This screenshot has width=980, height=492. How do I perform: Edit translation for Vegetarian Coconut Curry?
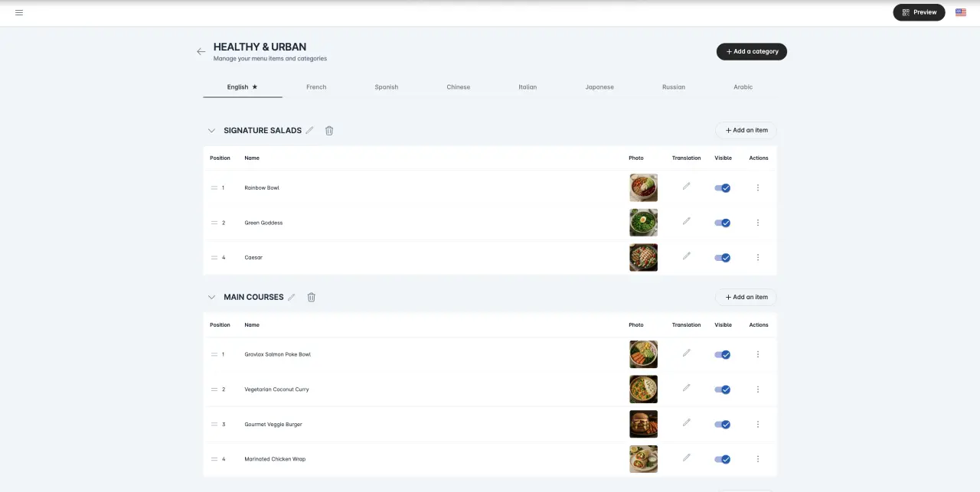point(686,388)
